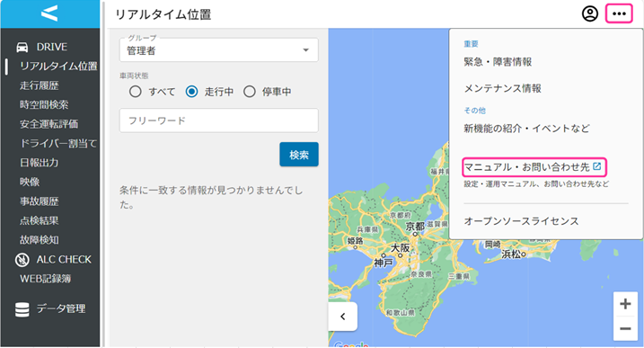
Task: Click external link icon beside マニュアル・お問い合わせ先
Action: pyautogui.click(x=596, y=166)
